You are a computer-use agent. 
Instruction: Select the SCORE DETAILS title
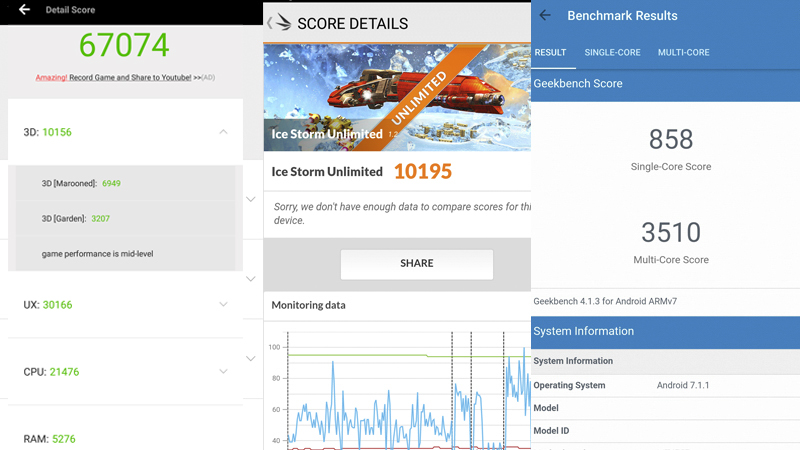coord(353,23)
